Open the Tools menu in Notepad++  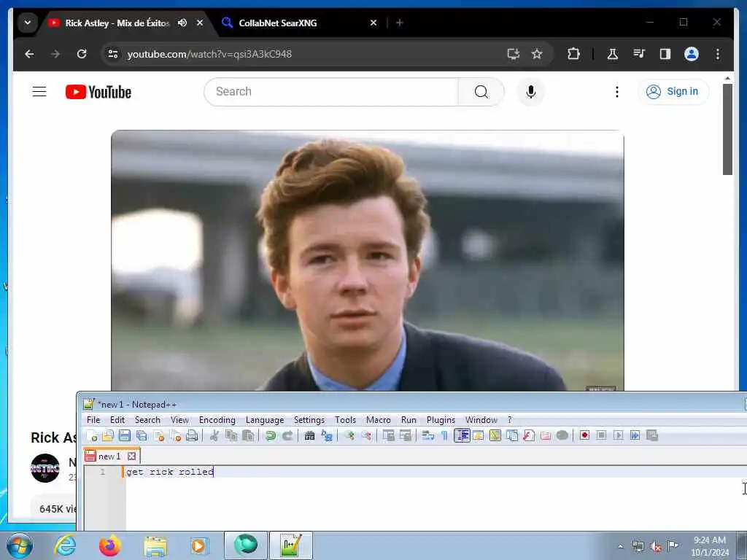pos(345,420)
